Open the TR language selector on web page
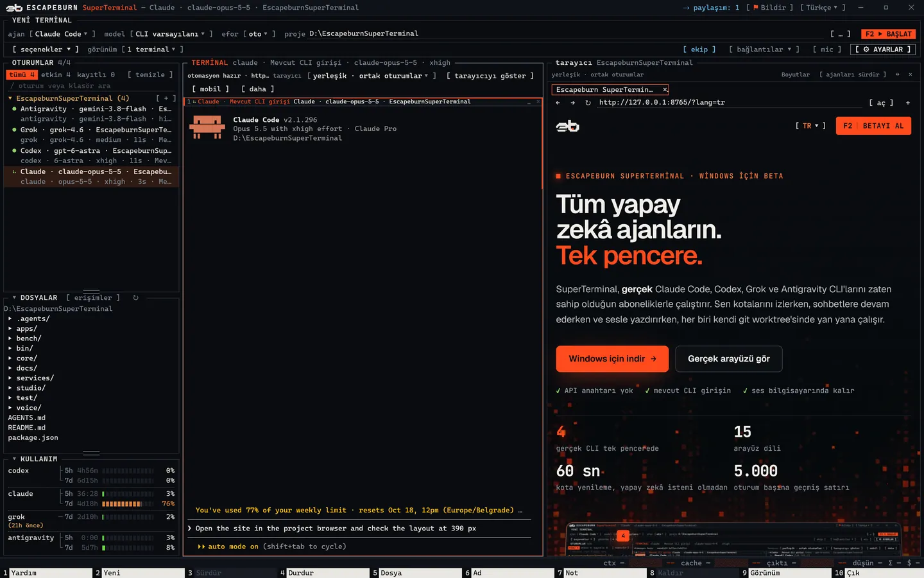Image resolution: width=924 pixels, height=578 pixels. coord(810,126)
